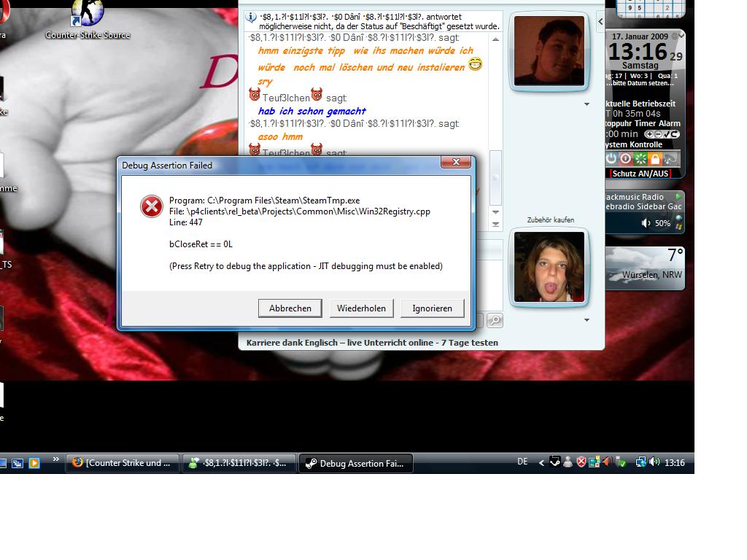Screen dimensions: 747x560
Task: Click the power icon in System Kontrolle
Action: tap(611, 158)
